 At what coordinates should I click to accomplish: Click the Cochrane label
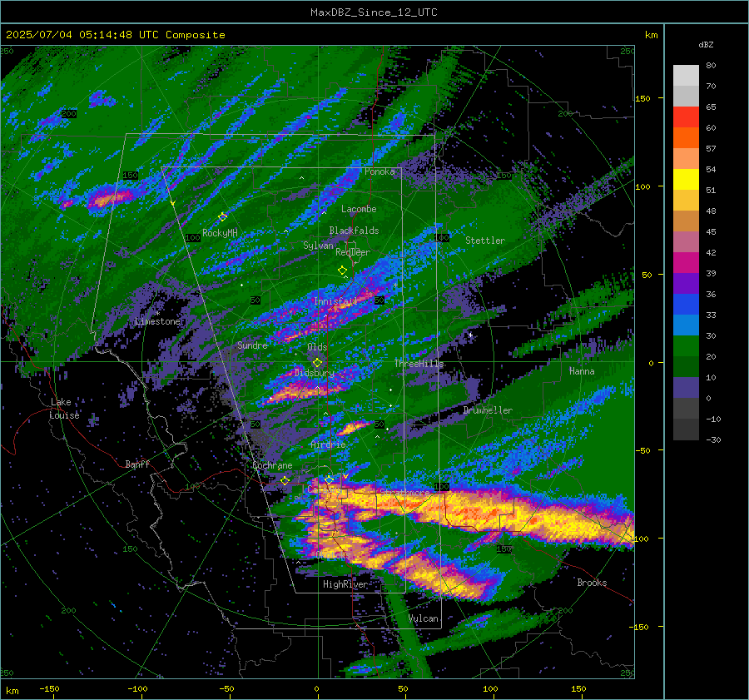(272, 465)
